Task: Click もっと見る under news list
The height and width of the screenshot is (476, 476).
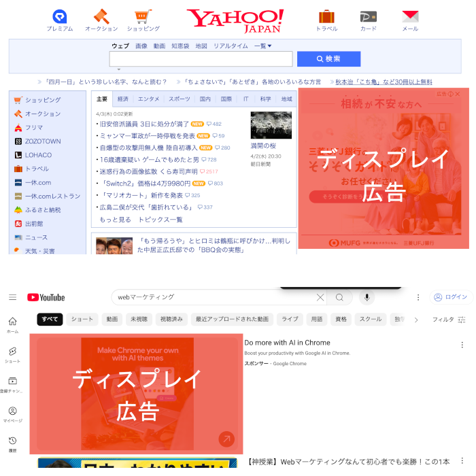Action: pos(115,220)
